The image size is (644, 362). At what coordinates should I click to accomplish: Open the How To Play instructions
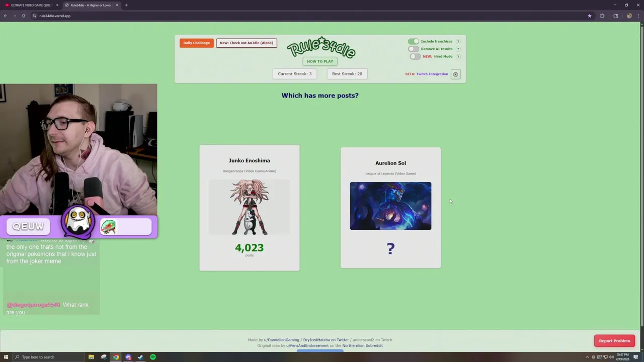[320, 61]
